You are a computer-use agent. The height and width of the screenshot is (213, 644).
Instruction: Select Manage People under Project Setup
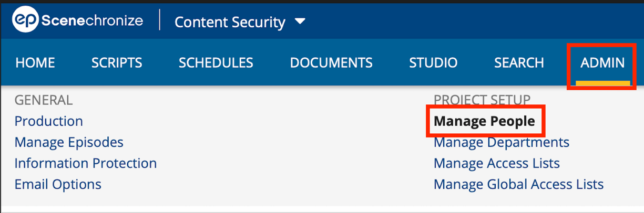(x=484, y=121)
